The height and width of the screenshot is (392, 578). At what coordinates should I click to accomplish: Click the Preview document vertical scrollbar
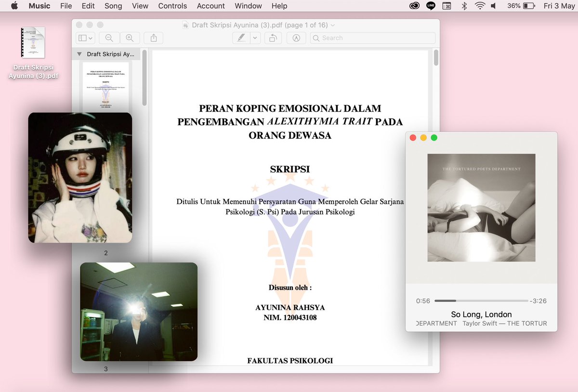click(436, 58)
